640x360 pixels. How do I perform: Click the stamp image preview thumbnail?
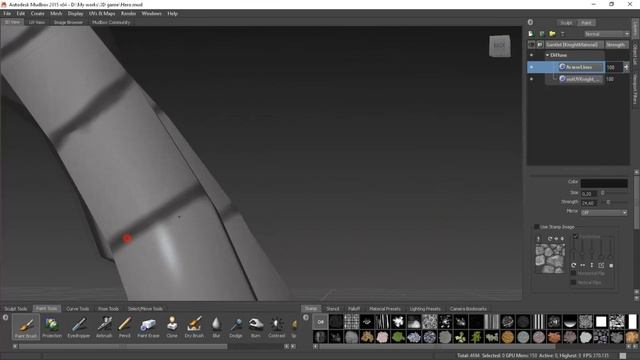coord(550,258)
